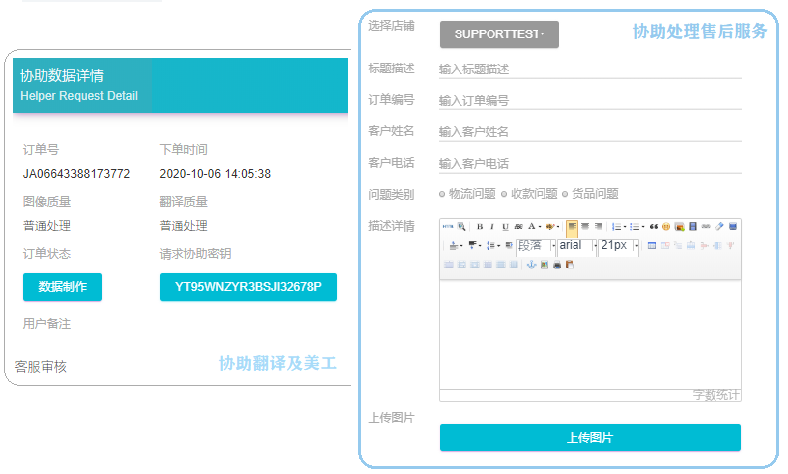
Task: Switch editor to HTML source view
Action: click(x=448, y=227)
